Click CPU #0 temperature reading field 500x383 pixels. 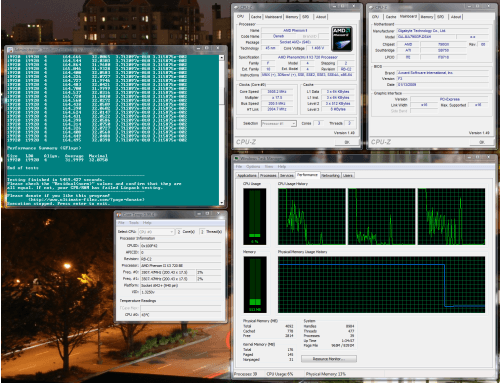click(x=180, y=315)
